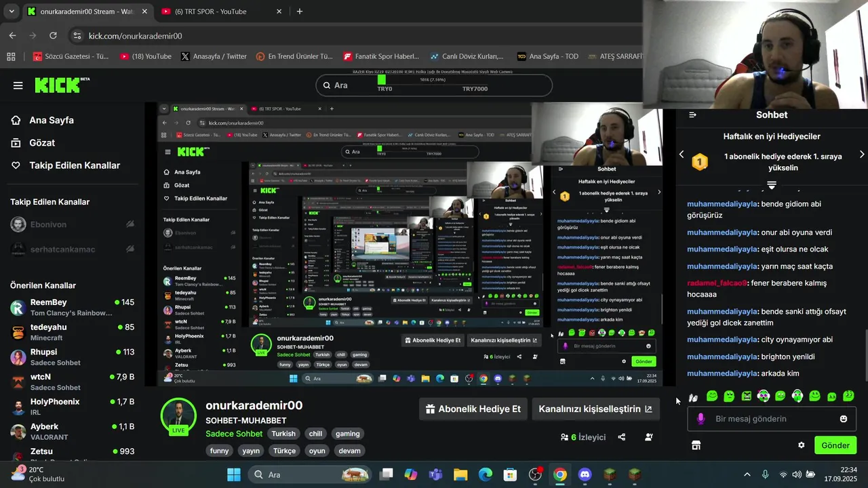
Task: Open File Explorer from taskbar
Action: tap(460, 474)
